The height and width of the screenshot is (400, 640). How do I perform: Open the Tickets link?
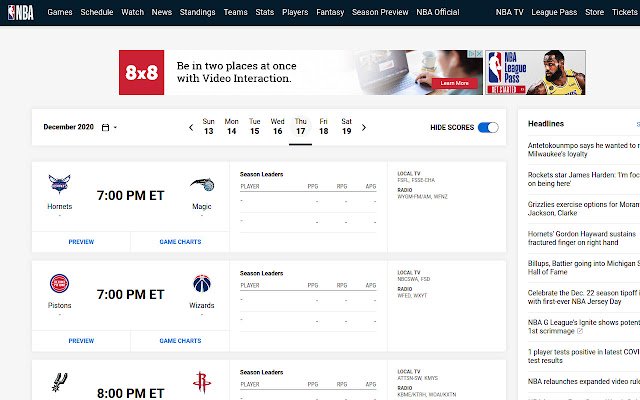(x=624, y=12)
